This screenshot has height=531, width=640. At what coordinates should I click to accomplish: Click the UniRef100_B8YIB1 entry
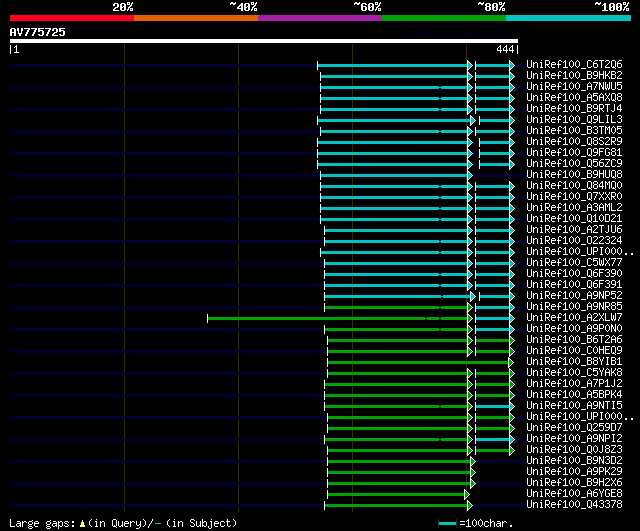[x=574, y=362]
